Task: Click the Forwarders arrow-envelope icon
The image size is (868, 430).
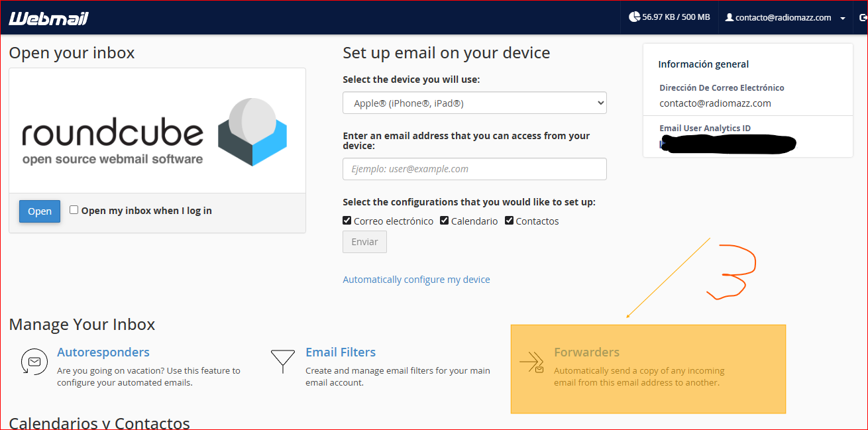Action: [x=532, y=362]
